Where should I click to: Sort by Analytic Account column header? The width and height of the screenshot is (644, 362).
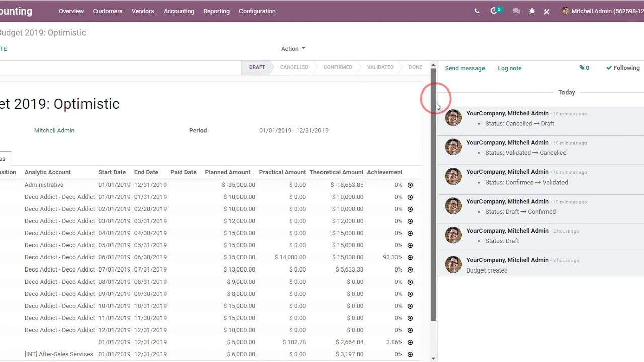[48, 172]
